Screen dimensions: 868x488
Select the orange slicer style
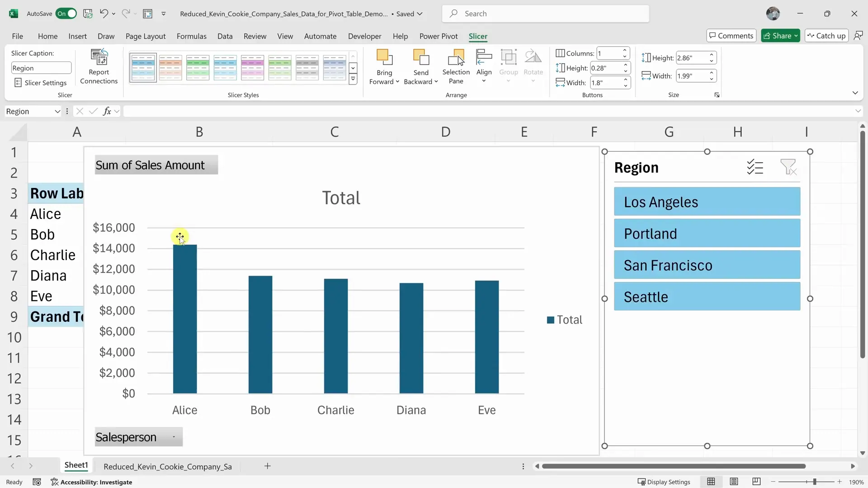point(170,67)
